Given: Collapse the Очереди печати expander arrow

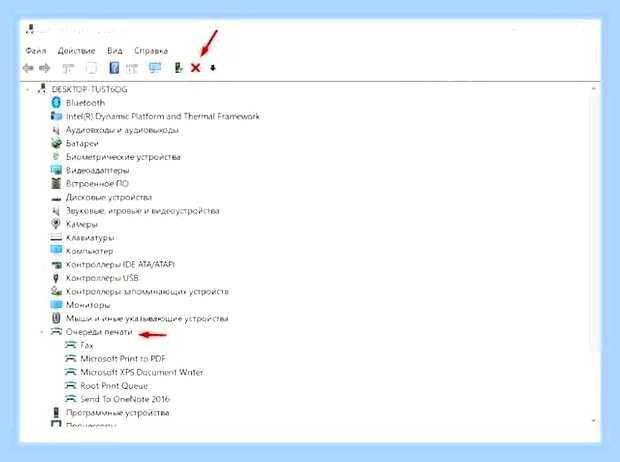Looking at the screenshot, I should pyautogui.click(x=42, y=332).
